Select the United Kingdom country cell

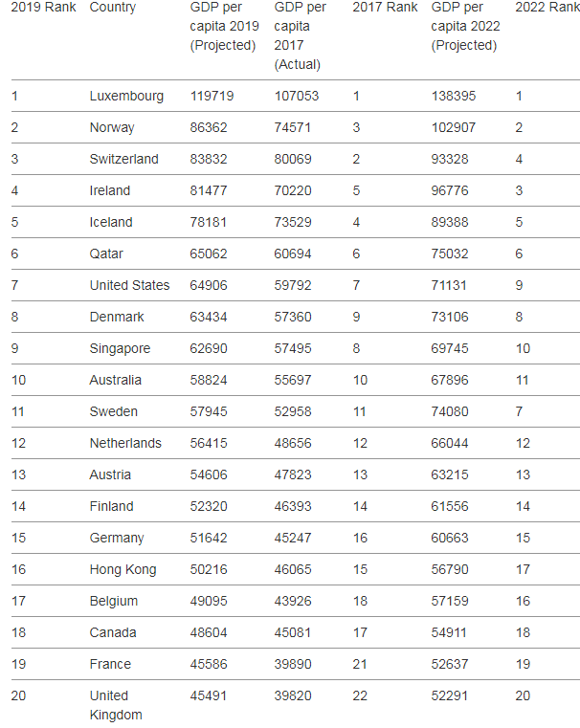click(x=116, y=705)
